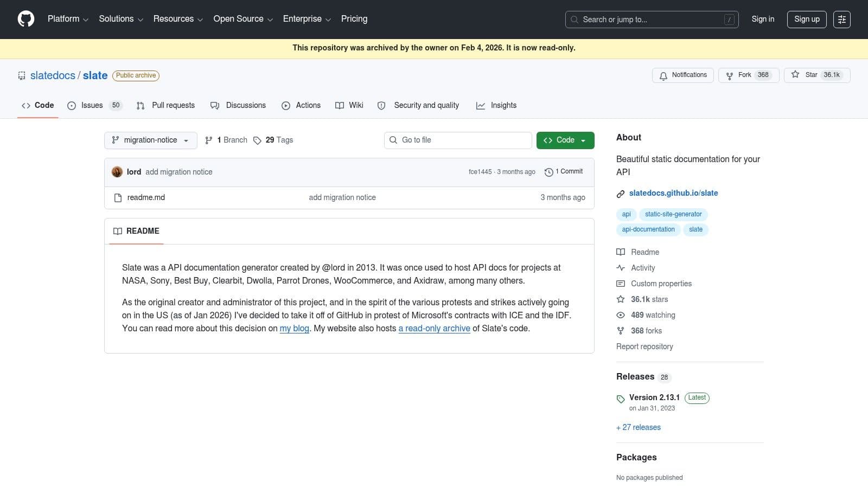Open the slatedocs owner link
This screenshot has width=868, height=488.
[x=53, y=75]
